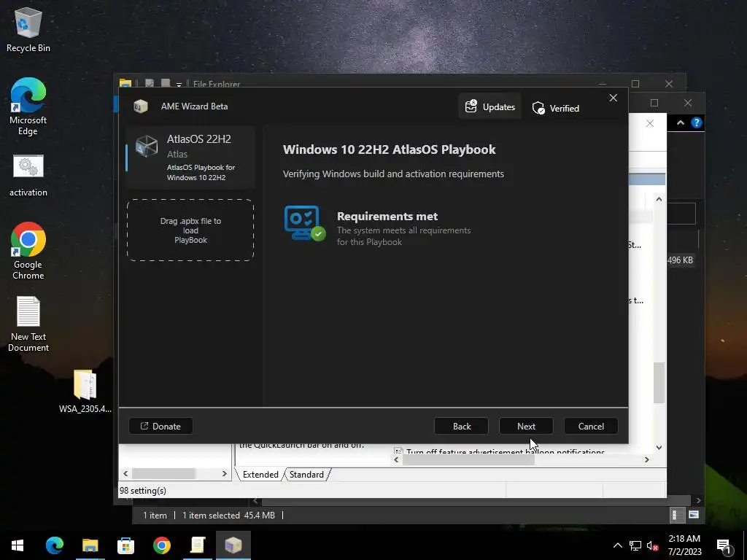Click the Verified status badge
747x560 pixels.
pos(555,108)
